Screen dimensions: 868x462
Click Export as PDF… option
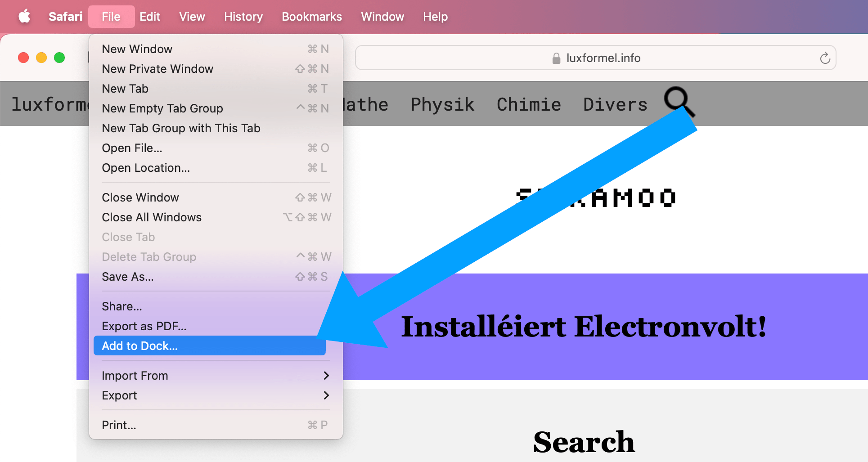pyautogui.click(x=144, y=326)
